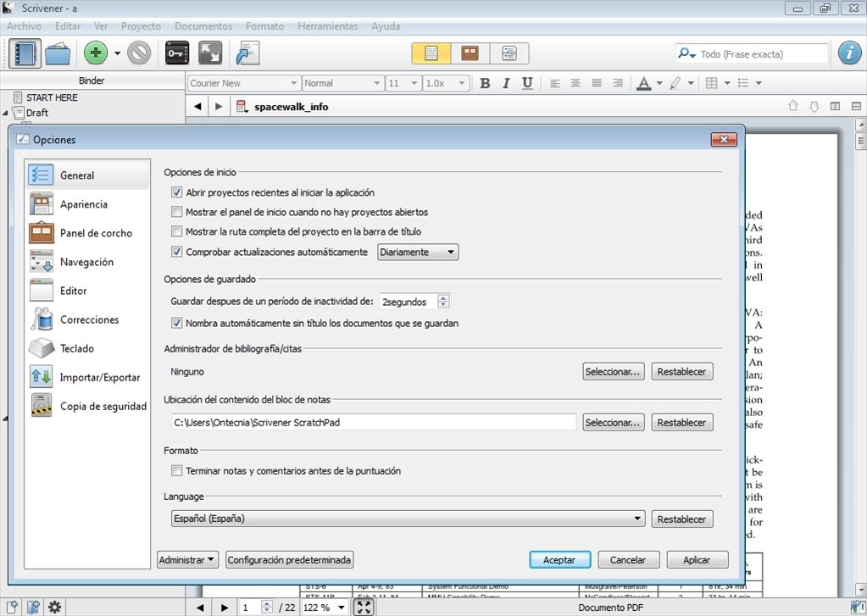Open the Normal style dropdown

pyautogui.click(x=343, y=83)
